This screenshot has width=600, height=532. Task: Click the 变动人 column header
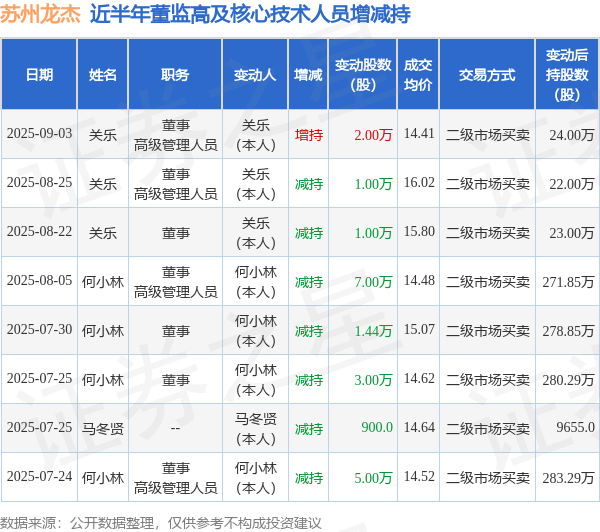[x=255, y=74]
